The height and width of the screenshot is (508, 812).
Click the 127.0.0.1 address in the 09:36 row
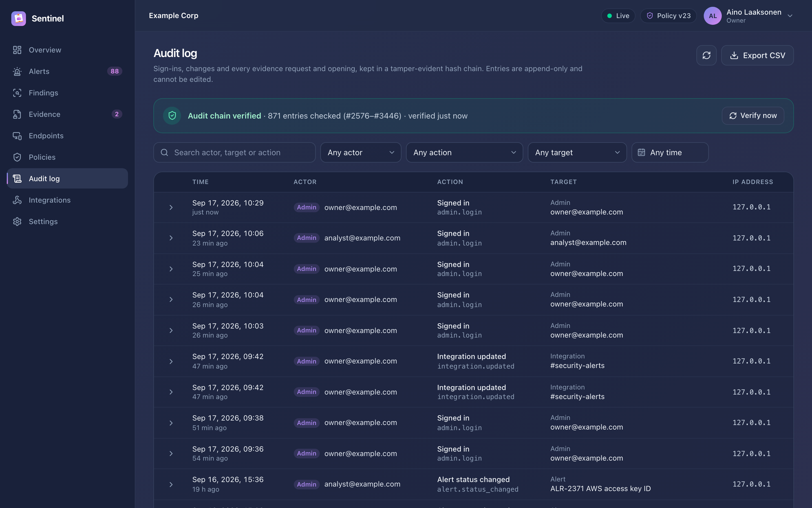click(x=752, y=454)
